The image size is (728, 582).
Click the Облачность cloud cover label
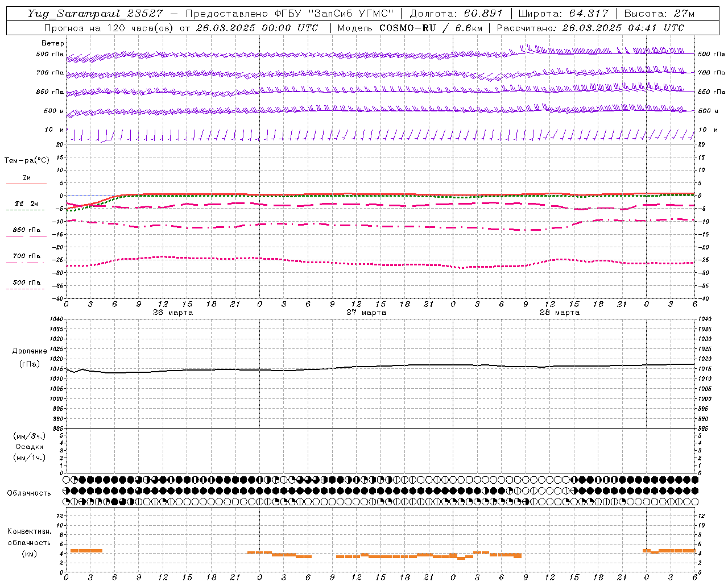[x=29, y=493]
